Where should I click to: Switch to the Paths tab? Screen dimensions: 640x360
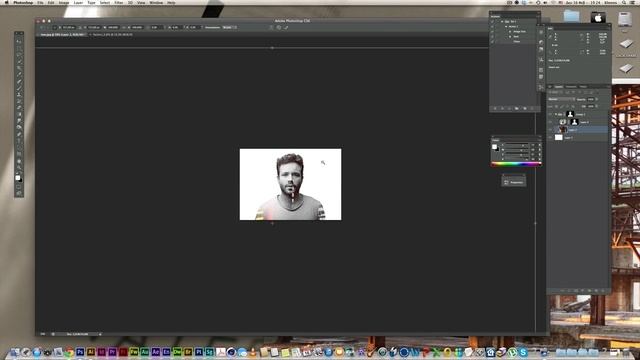(x=583, y=87)
